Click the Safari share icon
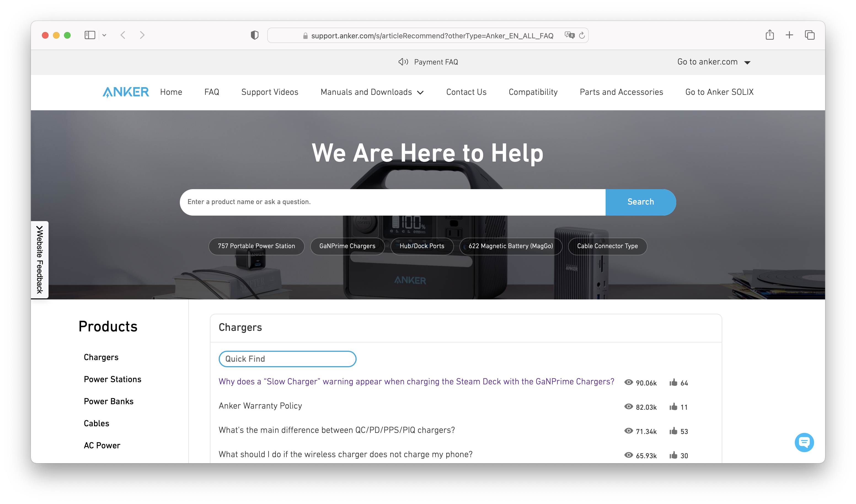Viewport: 856px width, 504px height. (x=769, y=35)
